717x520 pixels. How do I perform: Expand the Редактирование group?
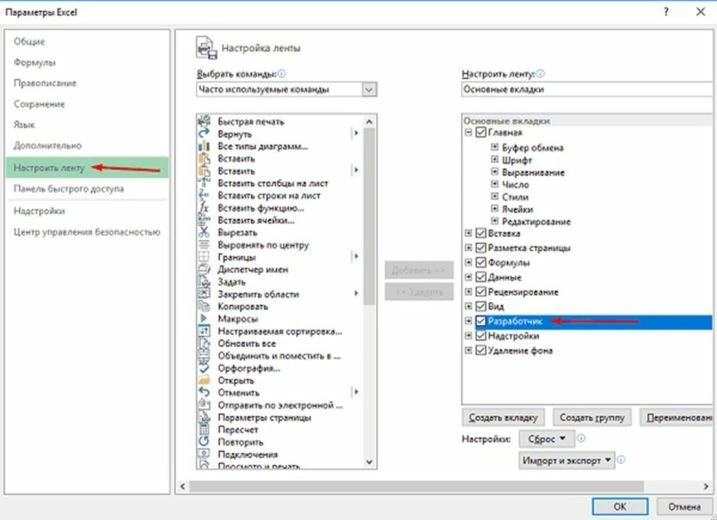pos(494,221)
